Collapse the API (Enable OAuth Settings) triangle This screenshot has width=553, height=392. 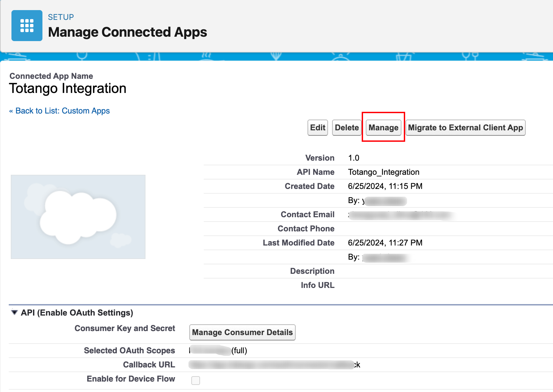click(14, 313)
